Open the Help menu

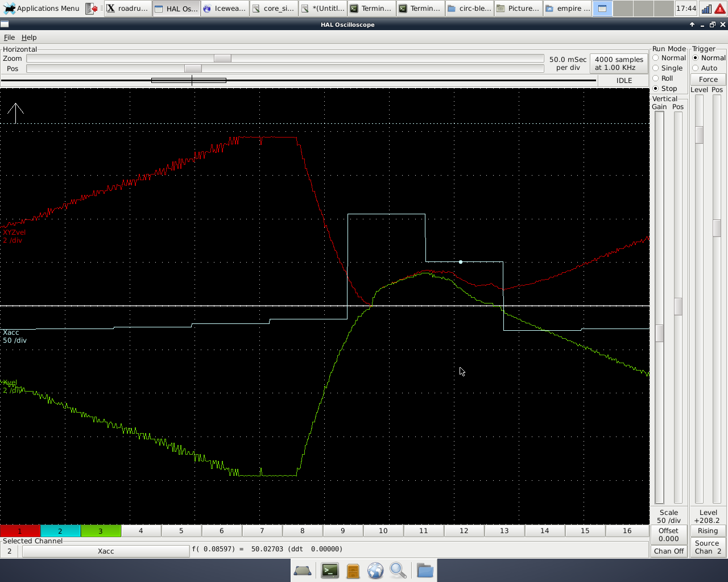(29, 38)
